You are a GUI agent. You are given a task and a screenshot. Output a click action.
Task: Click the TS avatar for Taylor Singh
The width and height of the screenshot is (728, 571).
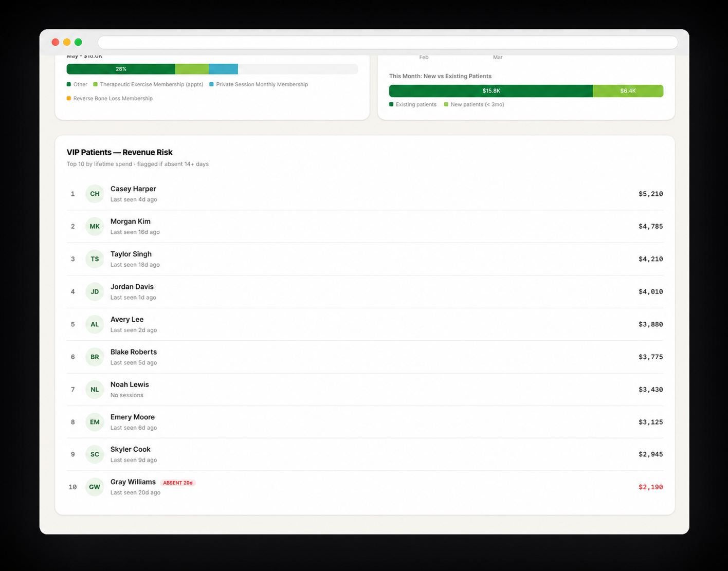95,259
